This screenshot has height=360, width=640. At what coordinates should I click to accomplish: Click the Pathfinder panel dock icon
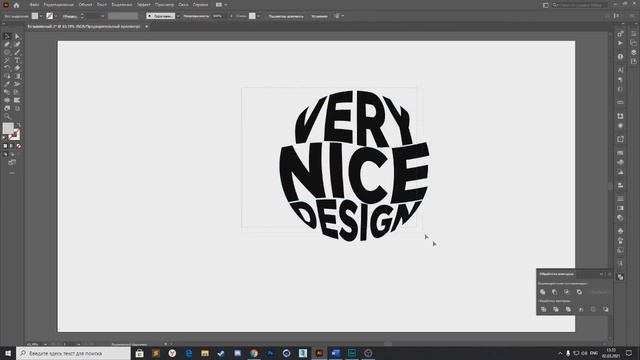(620, 277)
